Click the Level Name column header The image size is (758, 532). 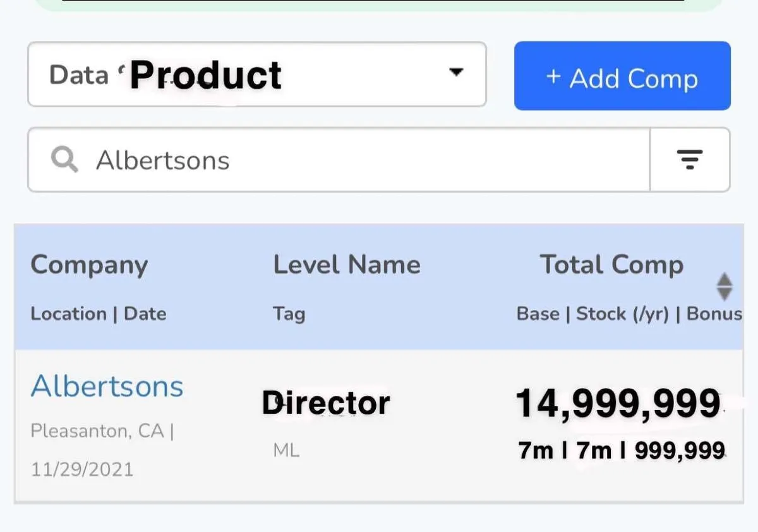[x=346, y=265]
